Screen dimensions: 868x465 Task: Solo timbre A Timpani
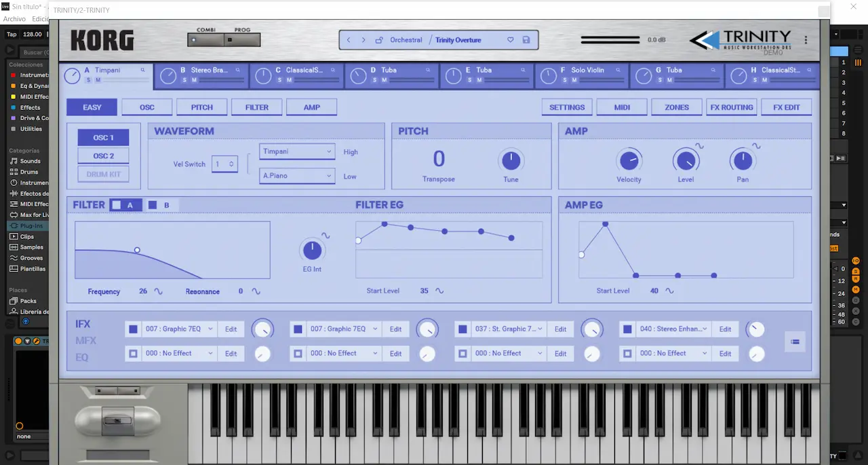(x=88, y=80)
